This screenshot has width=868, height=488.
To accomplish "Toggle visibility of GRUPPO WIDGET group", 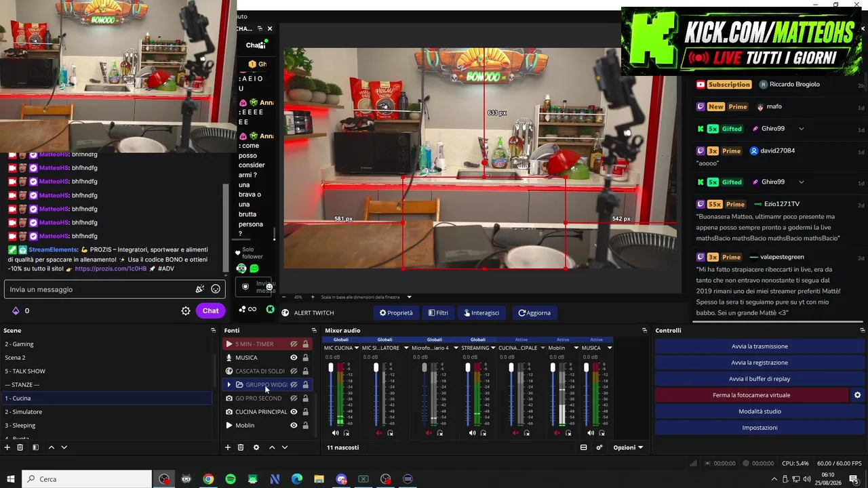I will coord(294,384).
